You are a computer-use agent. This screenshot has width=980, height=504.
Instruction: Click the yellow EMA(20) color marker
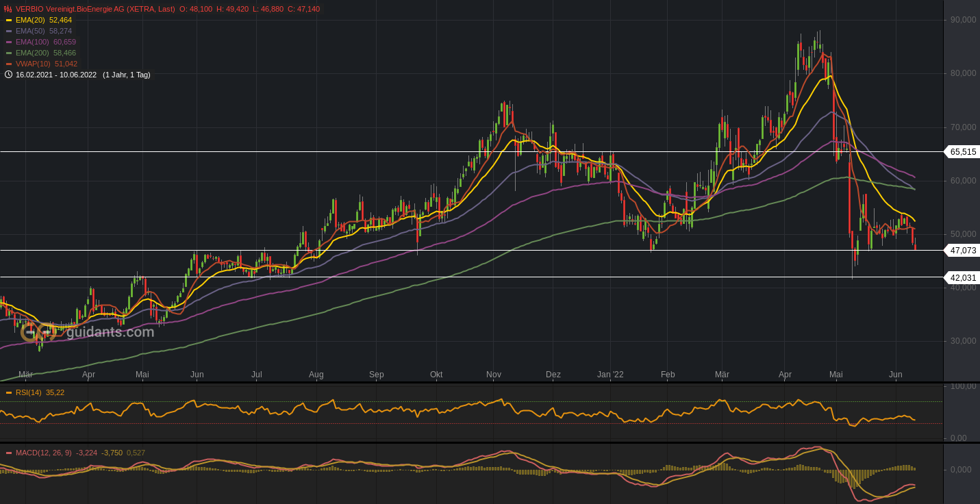[9, 20]
